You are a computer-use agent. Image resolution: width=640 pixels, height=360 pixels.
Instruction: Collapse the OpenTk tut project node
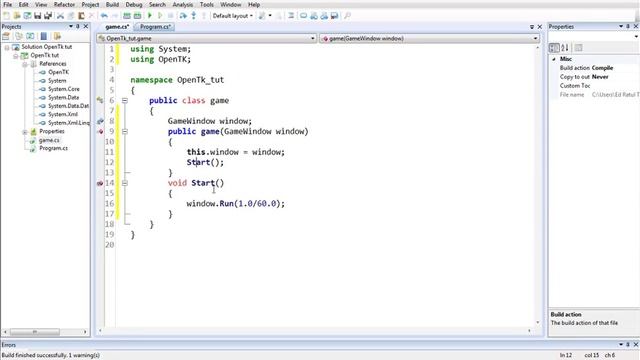(16, 56)
